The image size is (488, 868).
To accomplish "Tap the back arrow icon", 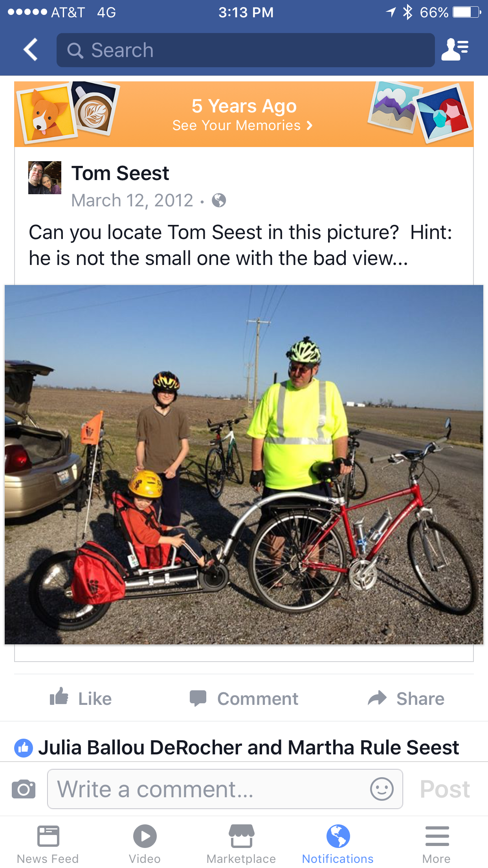I will point(31,50).
